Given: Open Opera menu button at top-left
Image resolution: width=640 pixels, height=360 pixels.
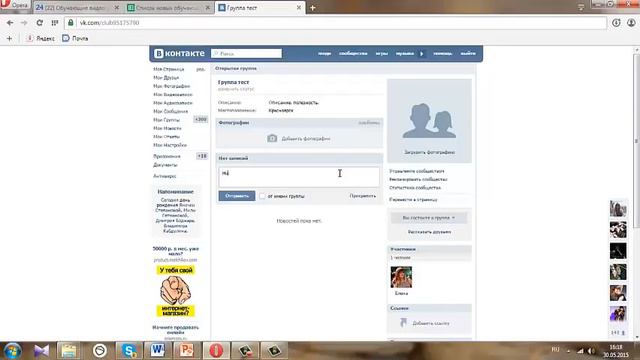Looking at the screenshot, I should 15,5.
